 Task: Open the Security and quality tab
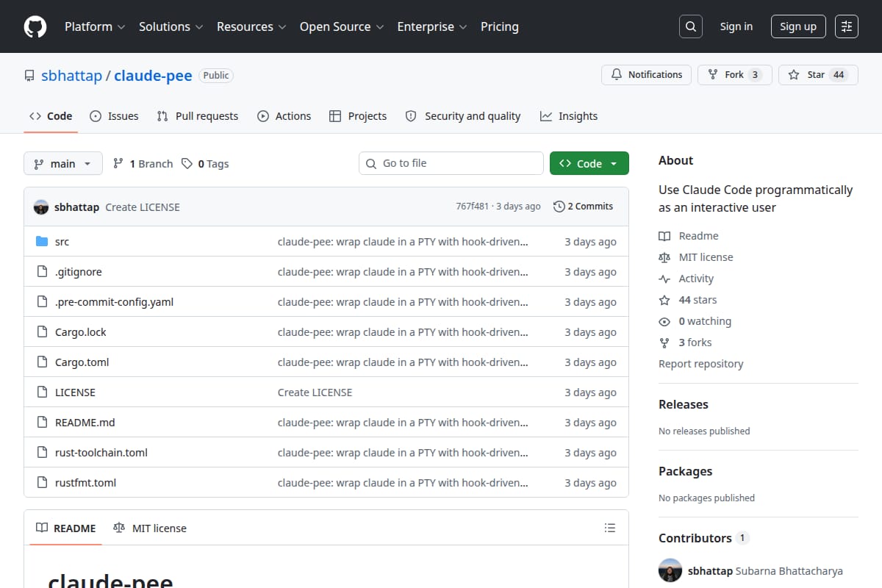click(463, 116)
